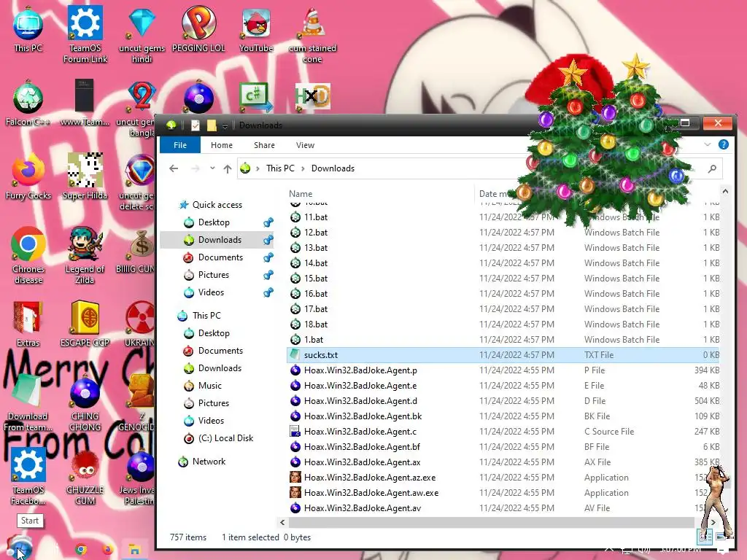Open recent locations dropdown arrow
747x560 pixels.
point(212,168)
